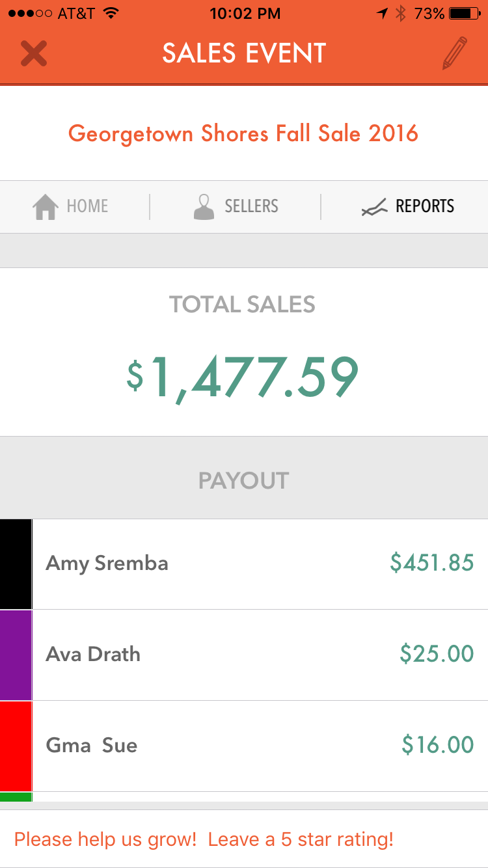Screen dimensions: 488x868
Task: Tap the Sellers person icon
Action: (x=204, y=207)
